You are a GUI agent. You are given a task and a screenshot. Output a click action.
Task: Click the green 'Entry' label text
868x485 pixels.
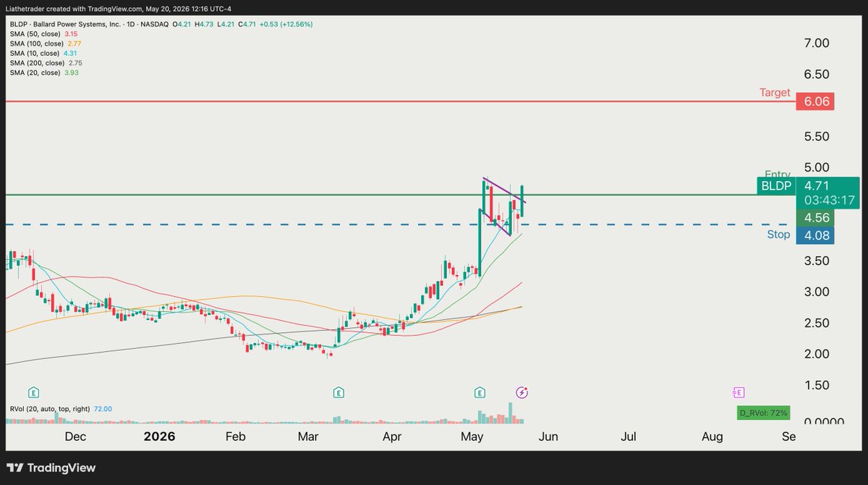click(x=778, y=174)
